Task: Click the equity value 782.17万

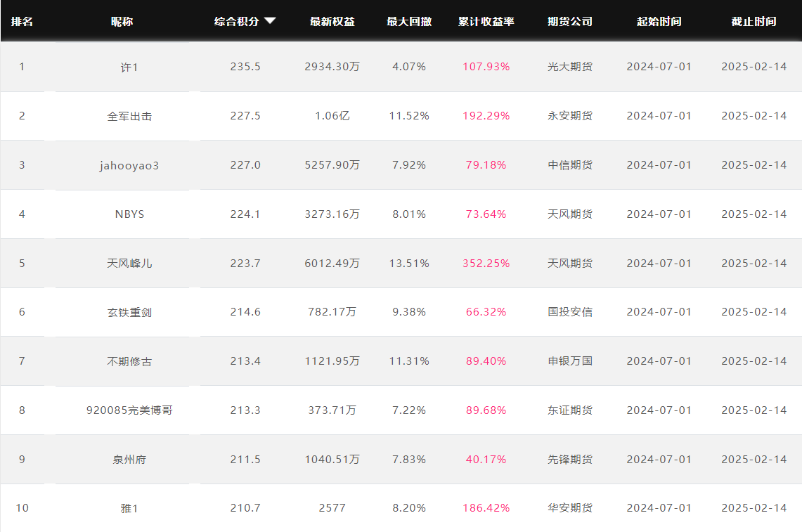Action: coord(332,311)
